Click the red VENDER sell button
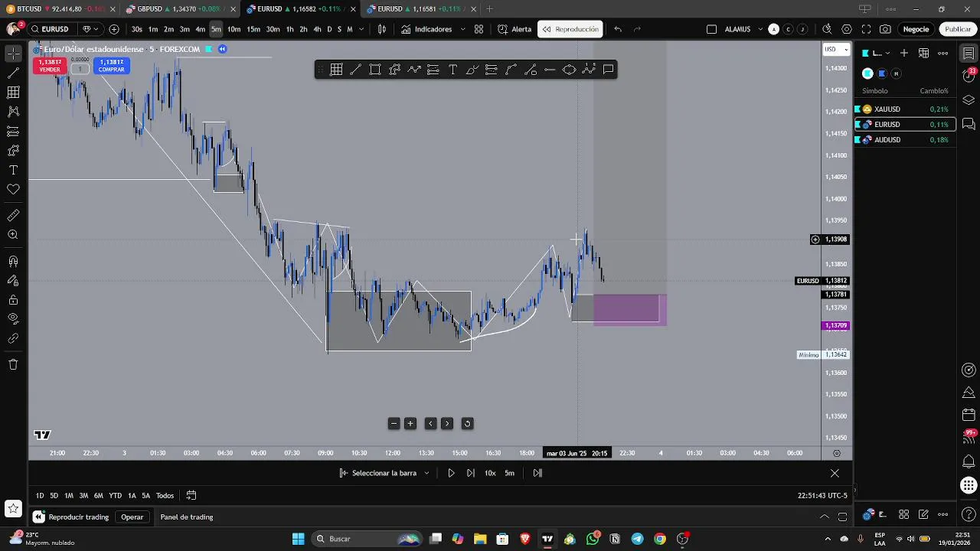 click(50, 66)
